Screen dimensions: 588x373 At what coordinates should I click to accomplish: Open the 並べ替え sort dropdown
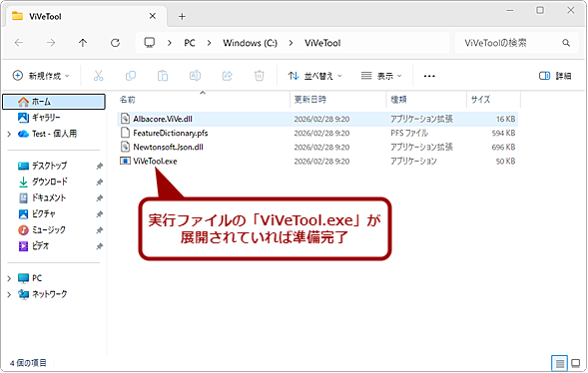coord(315,76)
